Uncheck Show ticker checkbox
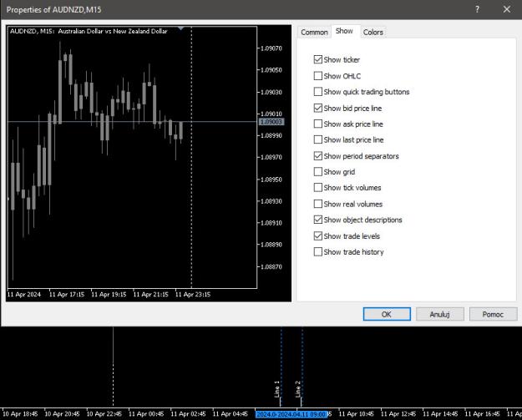The image size is (522, 420). pyautogui.click(x=318, y=59)
